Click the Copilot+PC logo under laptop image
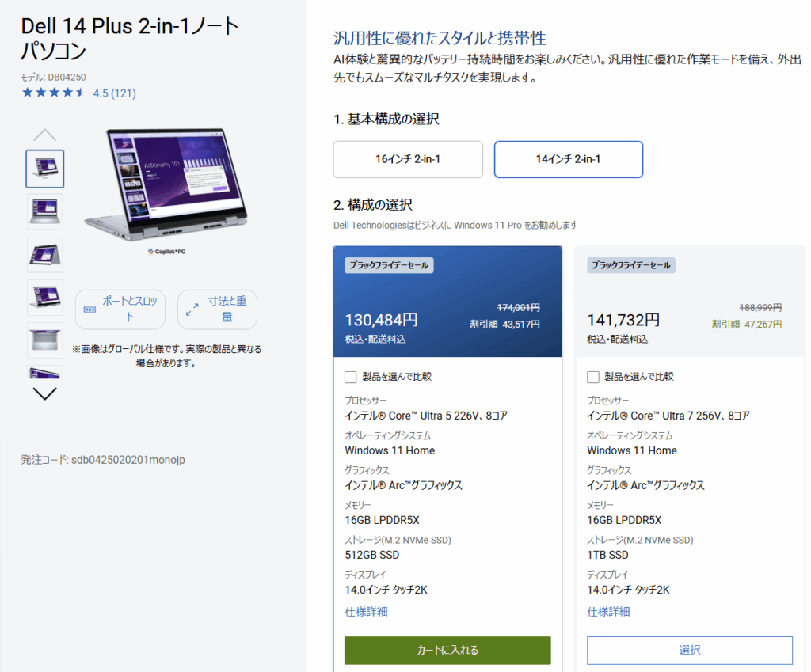The height and width of the screenshot is (672, 811). point(172,251)
